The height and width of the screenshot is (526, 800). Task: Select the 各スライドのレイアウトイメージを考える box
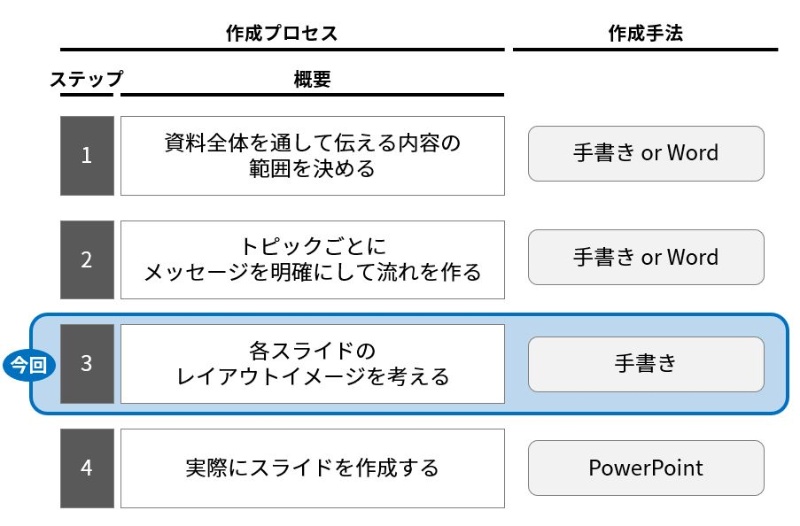(312, 364)
